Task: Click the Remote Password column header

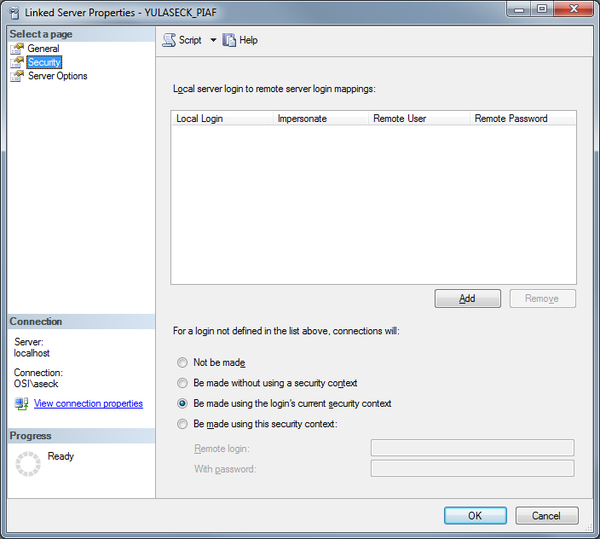Action: click(523, 119)
